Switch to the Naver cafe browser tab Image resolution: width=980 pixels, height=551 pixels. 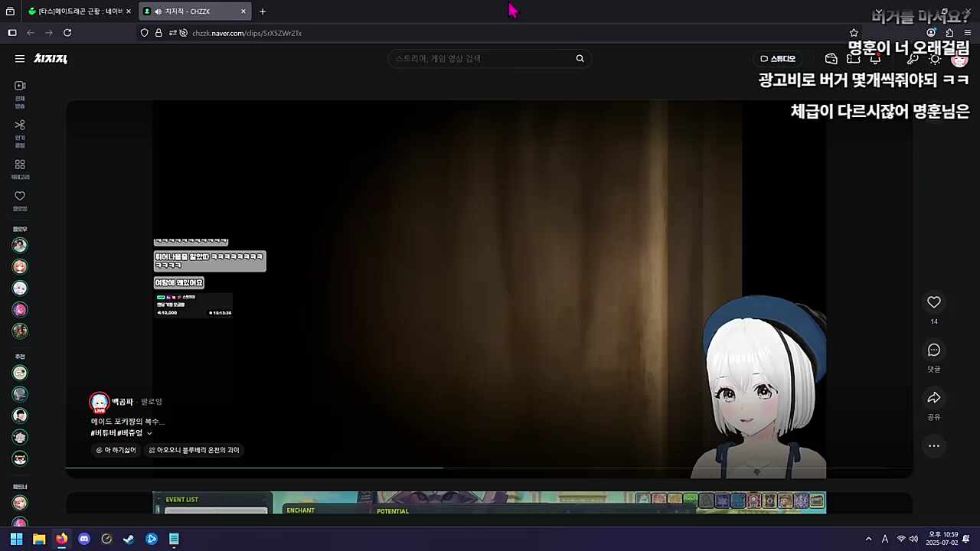pos(80,11)
